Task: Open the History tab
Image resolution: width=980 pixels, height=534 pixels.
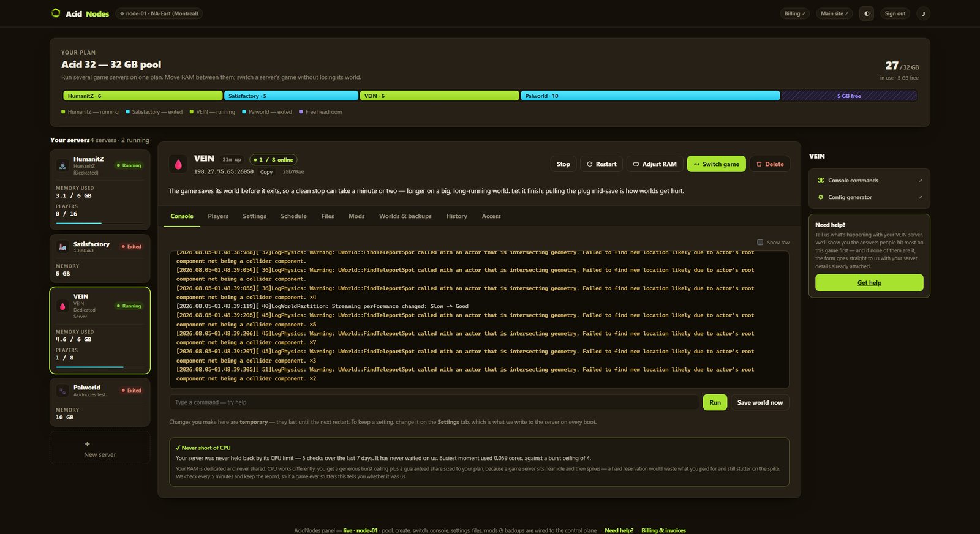Action: coord(456,216)
